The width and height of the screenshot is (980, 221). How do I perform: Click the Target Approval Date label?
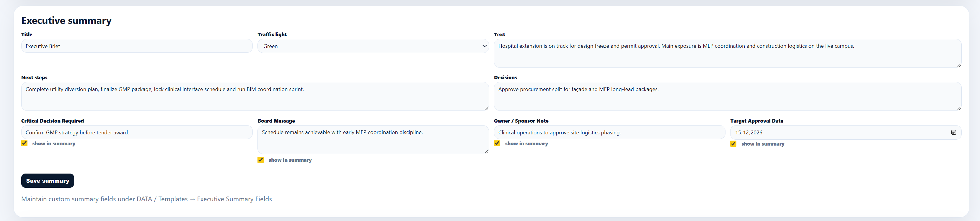pyautogui.click(x=757, y=121)
